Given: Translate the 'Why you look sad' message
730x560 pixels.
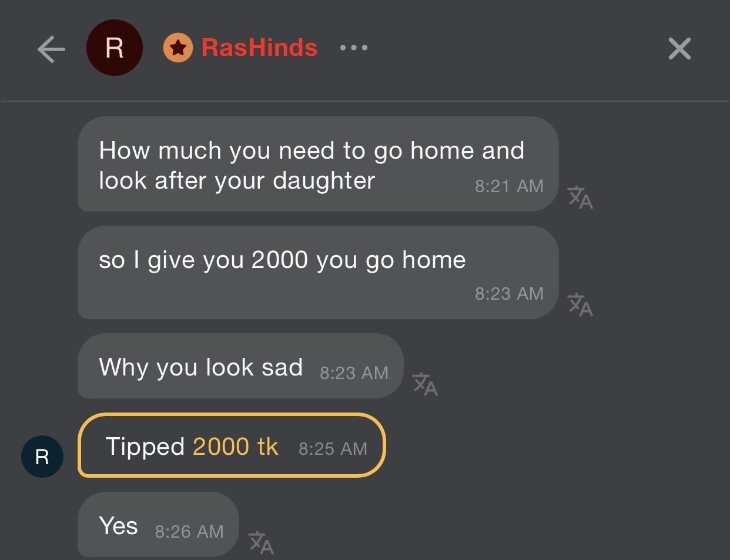Looking at the screenshot, I should pyautogui.click(x=425, y=384).
